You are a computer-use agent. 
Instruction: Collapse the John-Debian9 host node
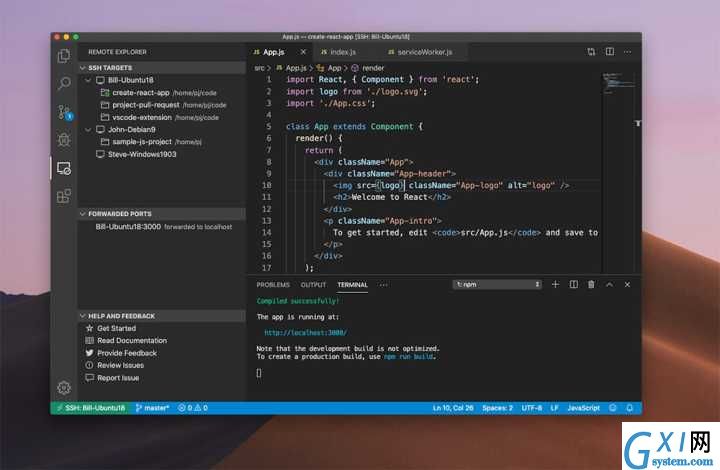(x=88, y=129)
